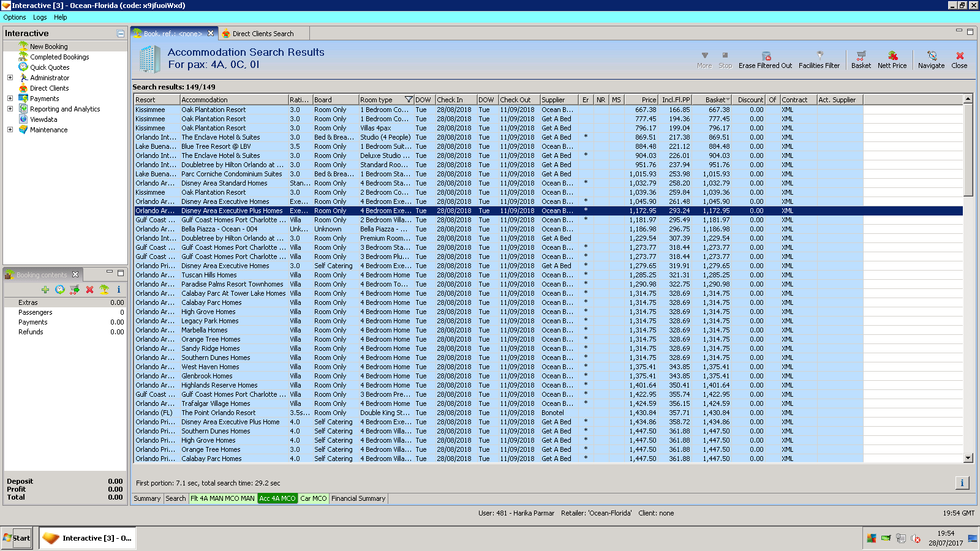Open the Facilities Filter funnel
The height and width of the screenshot is (551, 980).
(820, 56)
